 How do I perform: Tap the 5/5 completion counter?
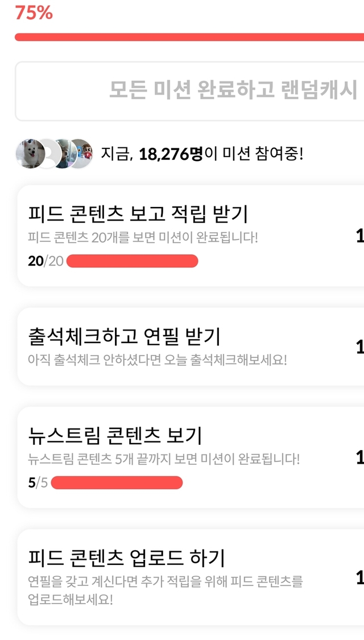(38, 483)
